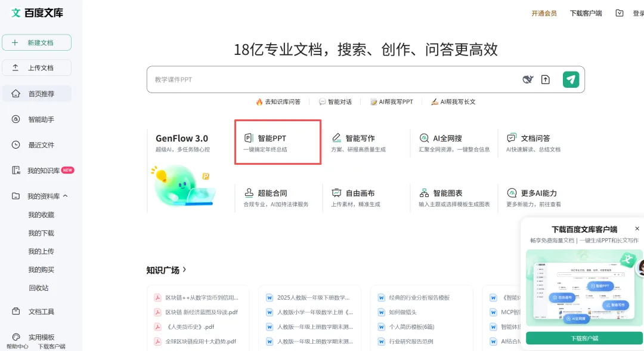
Task: Click the 智能写作 pen icon
Action: click(x=336, y=138)
